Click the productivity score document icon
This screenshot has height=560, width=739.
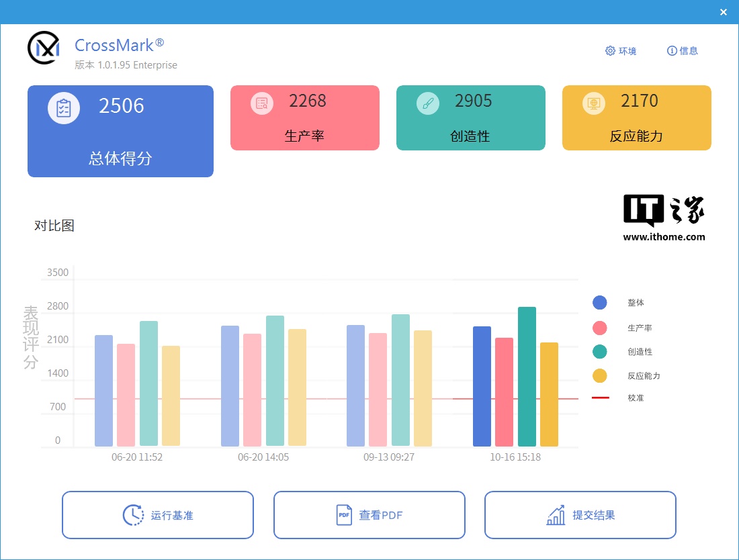pyautogui.click(x=262, y=103)
